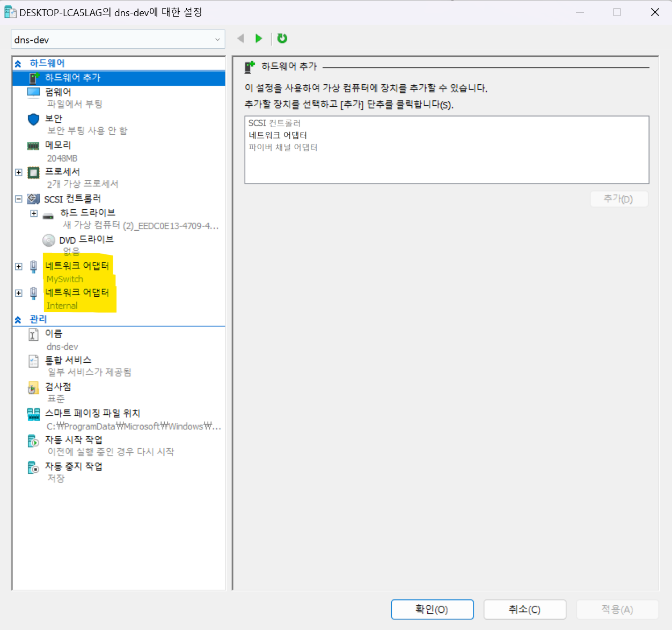
Task: Select the 네트워크 어댑터 with Internal
Action: pos(77,292)
